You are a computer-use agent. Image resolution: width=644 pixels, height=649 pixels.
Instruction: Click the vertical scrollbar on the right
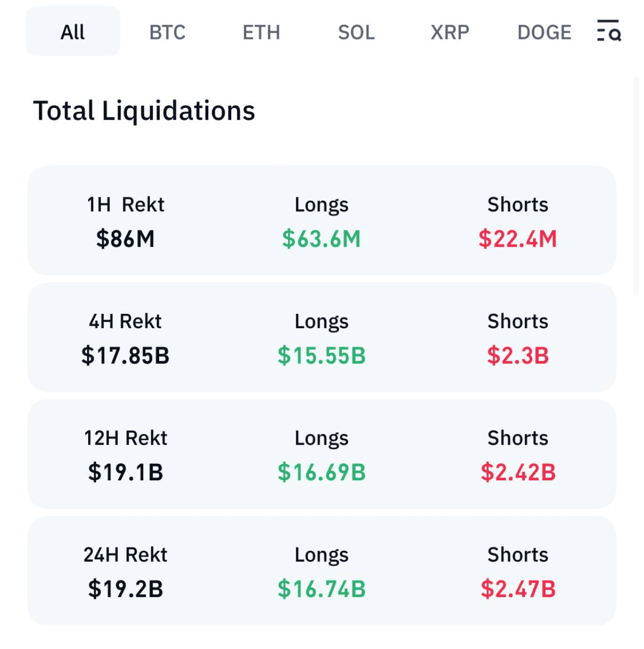pos(635,187)
